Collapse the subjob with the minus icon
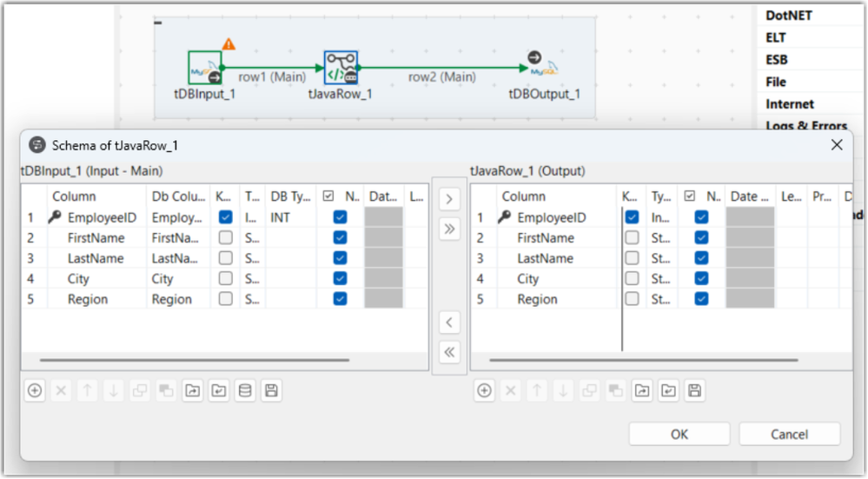 click(x=158, y=23)
